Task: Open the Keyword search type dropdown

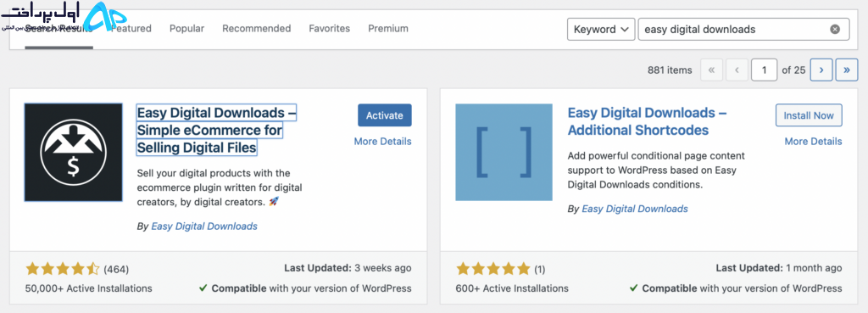Action: click(601, 30)
